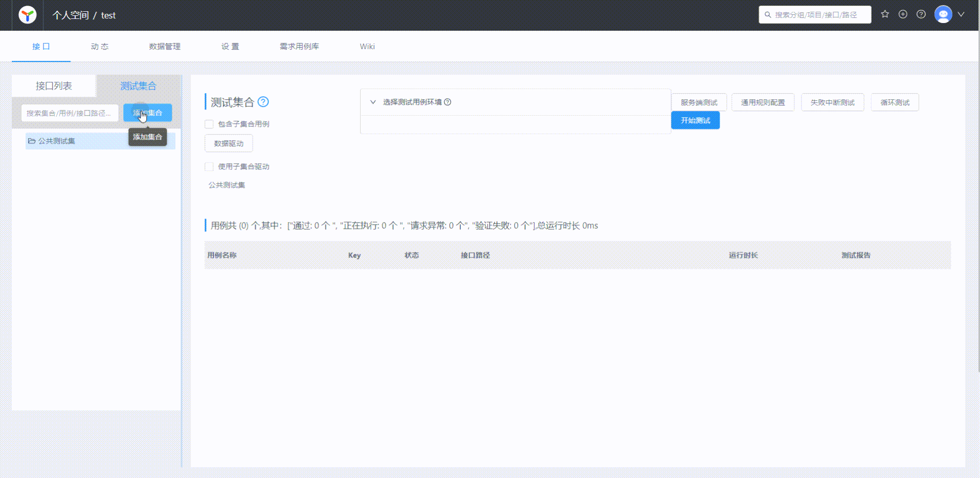
Task: Click the help icon beside 选择测试用例环境
Action: pyautogui.click(x=448, y=102)
